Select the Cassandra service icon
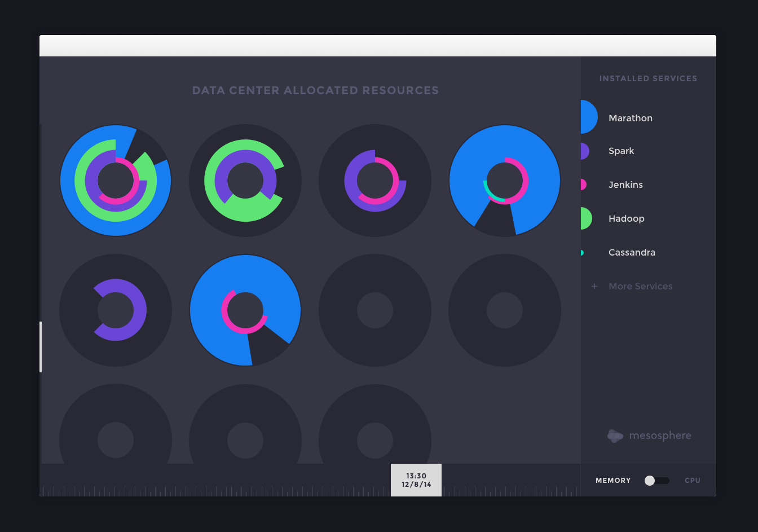This screenshot has height=532, width=758. pos(582,252)
